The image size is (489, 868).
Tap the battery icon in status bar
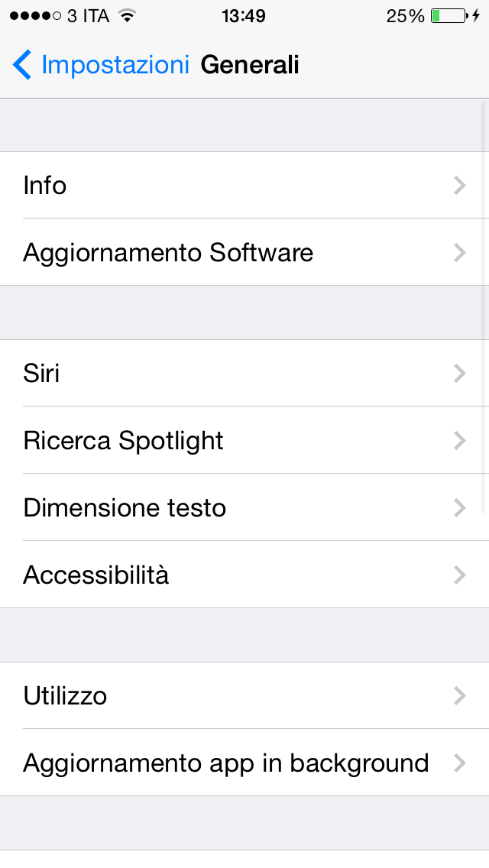pyautogui.click(x=449, y=16)
